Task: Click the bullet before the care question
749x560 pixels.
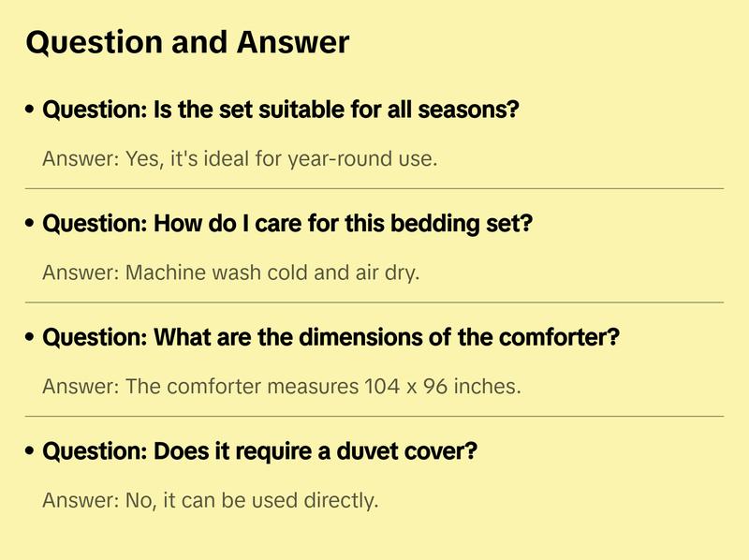Action: [x=31, y=225]
